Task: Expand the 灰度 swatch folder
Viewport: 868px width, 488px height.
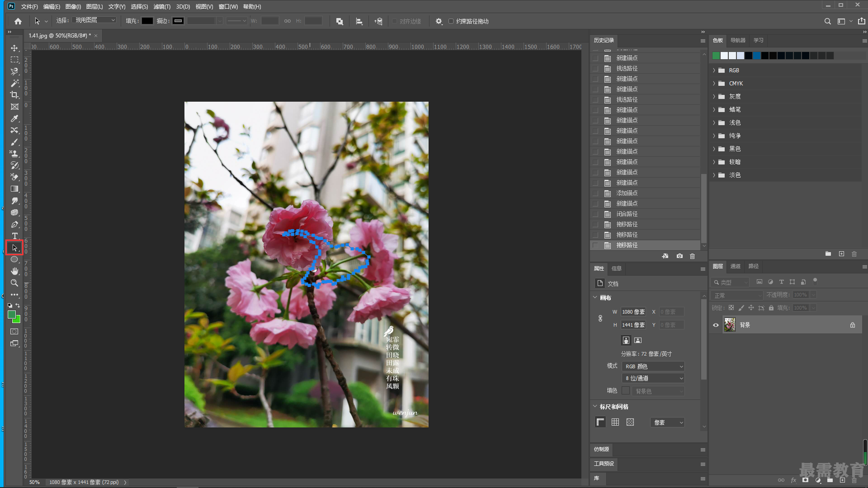Action: click(x=714, y=97)
